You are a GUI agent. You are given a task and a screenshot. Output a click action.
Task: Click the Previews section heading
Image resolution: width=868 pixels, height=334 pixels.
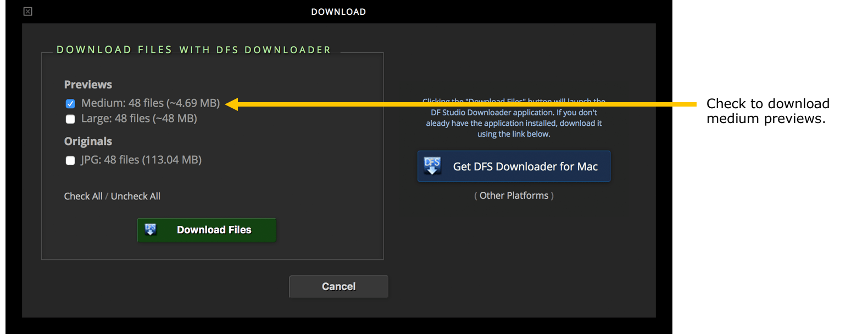tap(88, 85)
